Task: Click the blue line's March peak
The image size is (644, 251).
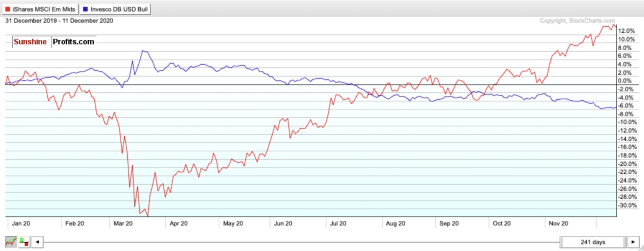Action: (143, 51)
